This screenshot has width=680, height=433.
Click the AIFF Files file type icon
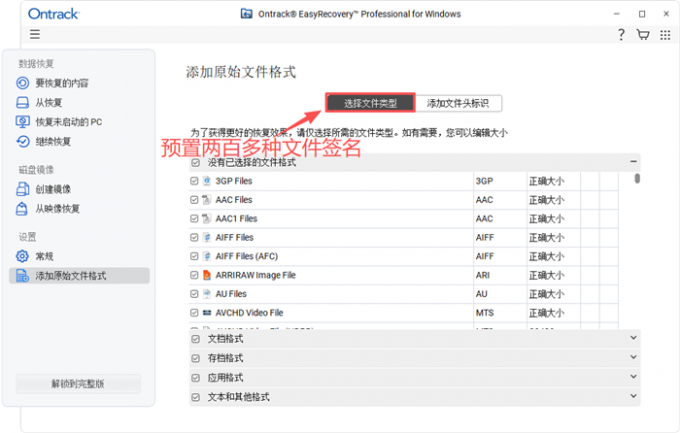[207, 237]
